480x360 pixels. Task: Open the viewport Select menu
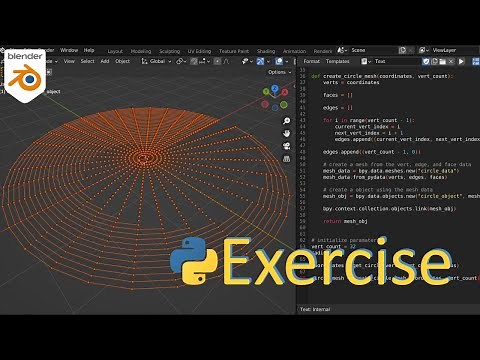(87, 61)
